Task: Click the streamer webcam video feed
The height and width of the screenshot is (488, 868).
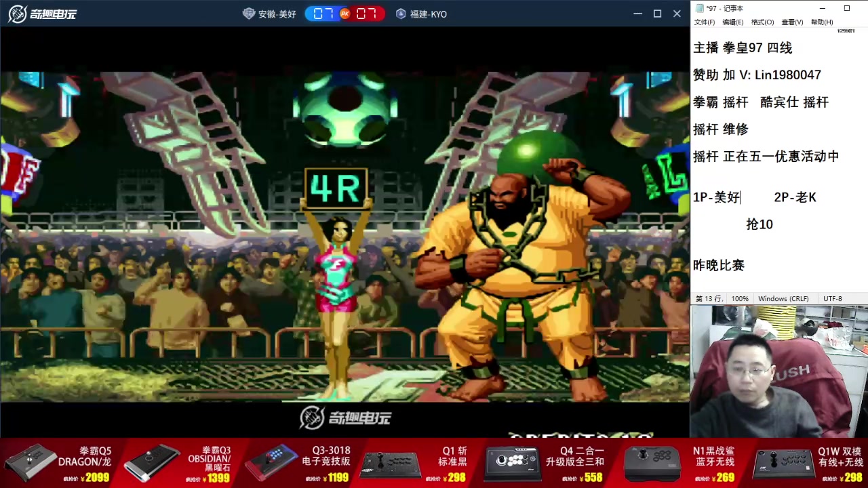Action: pyautogui.click(x=779, y=371)
